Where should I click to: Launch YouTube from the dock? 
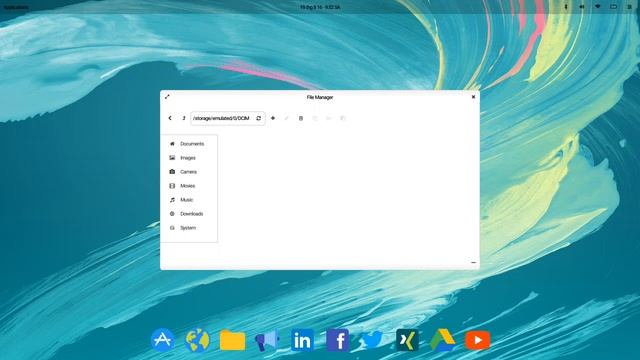click(478, 340)
